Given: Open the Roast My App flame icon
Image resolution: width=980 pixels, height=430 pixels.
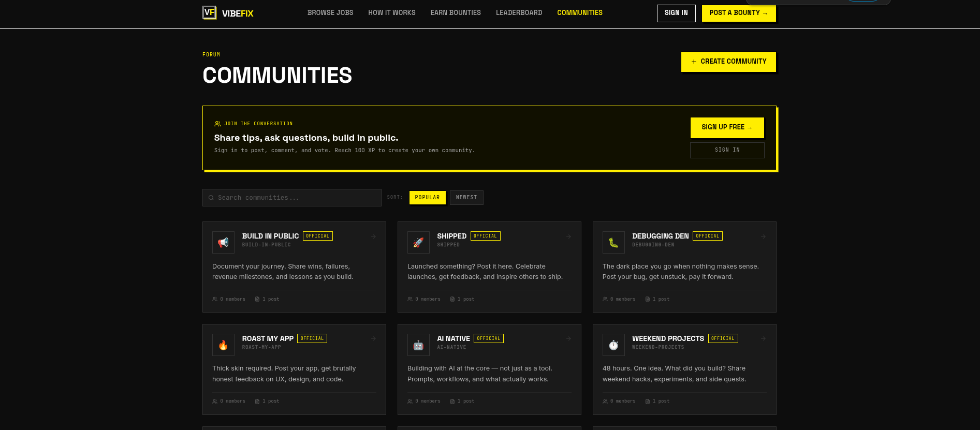Looking at the screenshot, I should [x=223, y=345].
